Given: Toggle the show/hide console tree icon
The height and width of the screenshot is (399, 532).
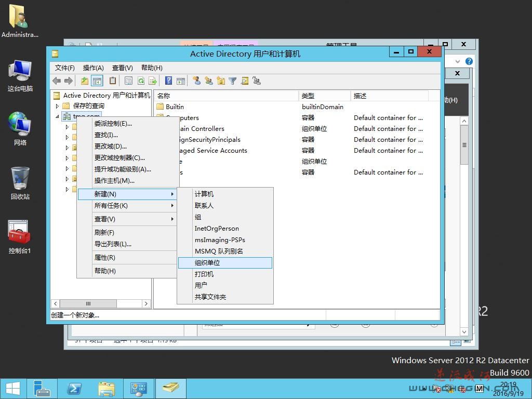Looking at the screenshot, I should (x=97, y=81).
